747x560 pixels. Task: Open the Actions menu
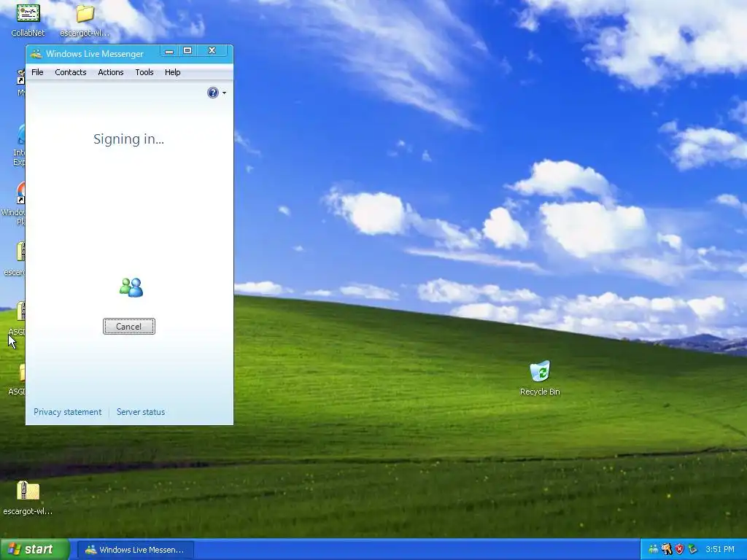click(111, 72)
